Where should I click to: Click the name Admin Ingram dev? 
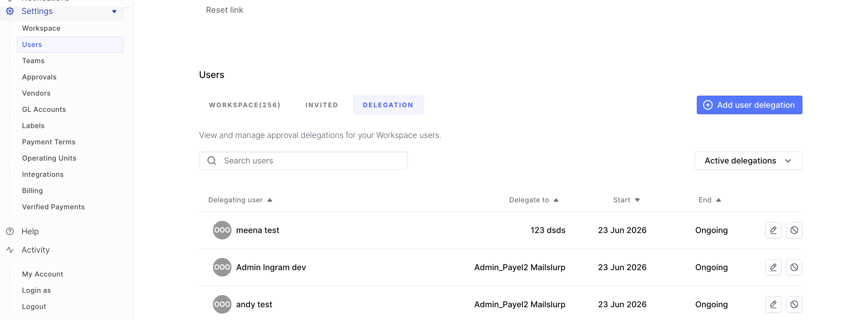(x=271, y=268)
